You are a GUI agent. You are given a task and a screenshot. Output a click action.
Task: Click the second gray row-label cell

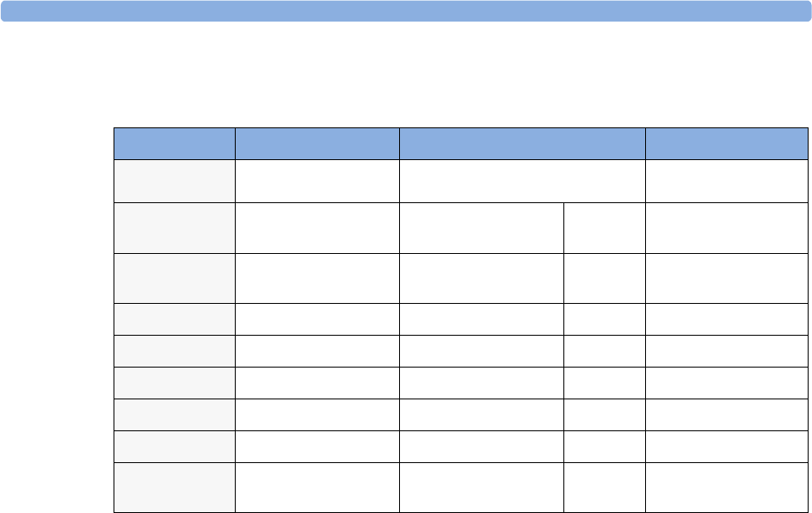175,228
